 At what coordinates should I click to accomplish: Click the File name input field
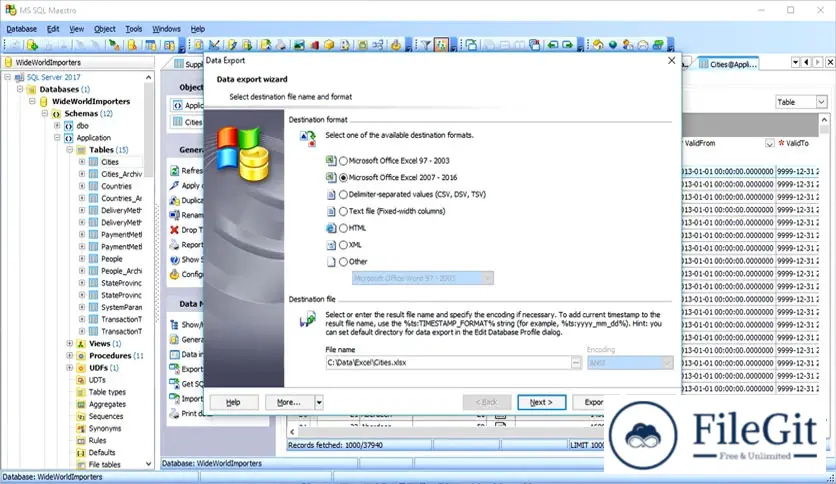coord(448,363)
